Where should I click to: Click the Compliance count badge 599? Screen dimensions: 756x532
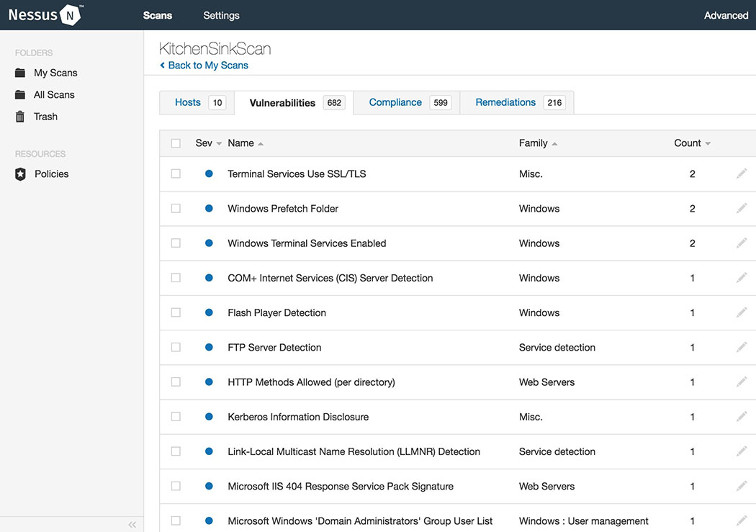tap(440, 103)
